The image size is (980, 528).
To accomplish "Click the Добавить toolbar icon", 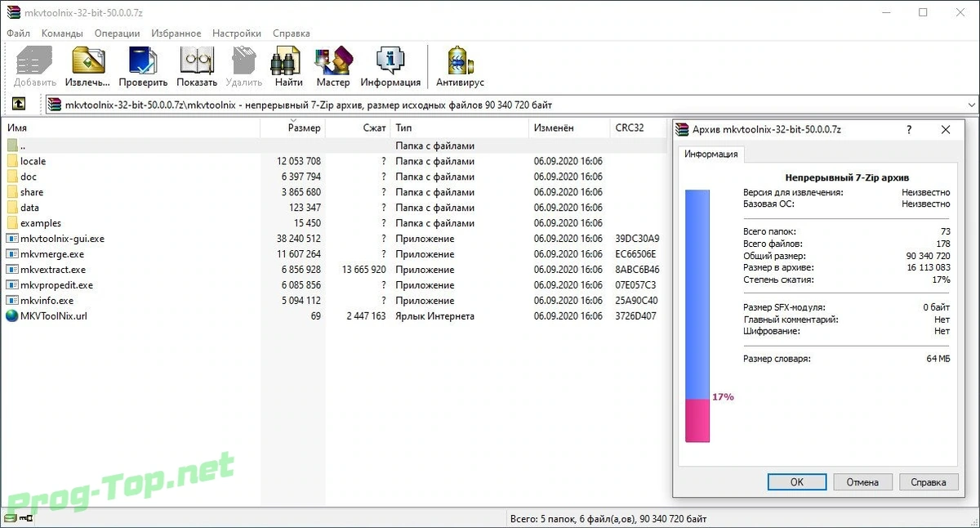I will coord(34,60).
